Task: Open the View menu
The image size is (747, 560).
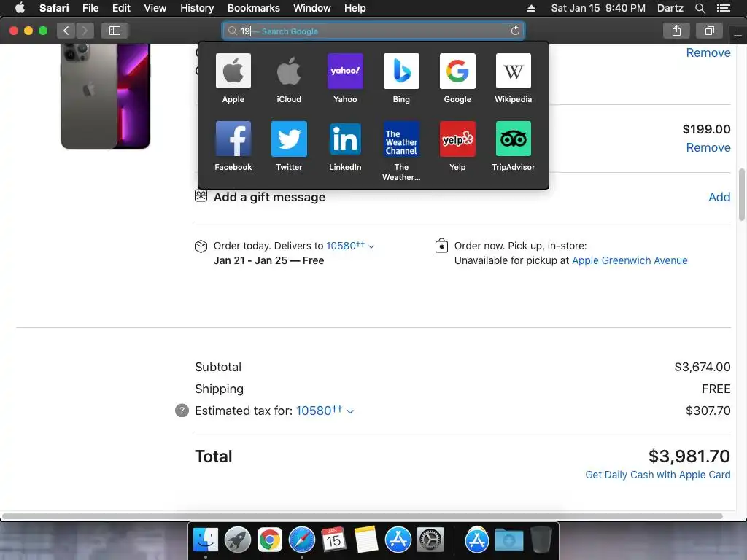Action: click(155, 8)
